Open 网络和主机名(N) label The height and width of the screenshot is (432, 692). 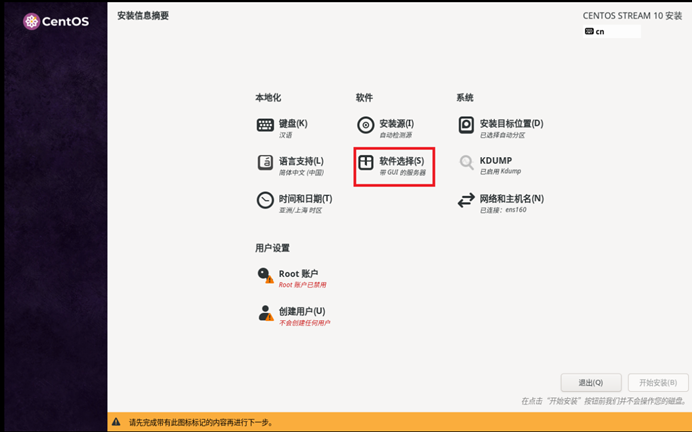point(511,199)
